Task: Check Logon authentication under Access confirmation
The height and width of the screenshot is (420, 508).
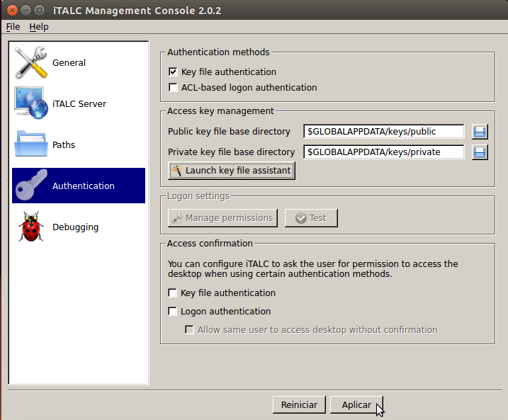Action: [172, 311]
